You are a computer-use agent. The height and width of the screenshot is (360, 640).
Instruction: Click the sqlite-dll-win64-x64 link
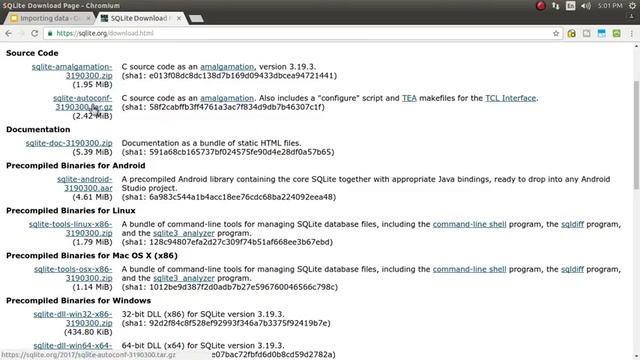point(73,346)
